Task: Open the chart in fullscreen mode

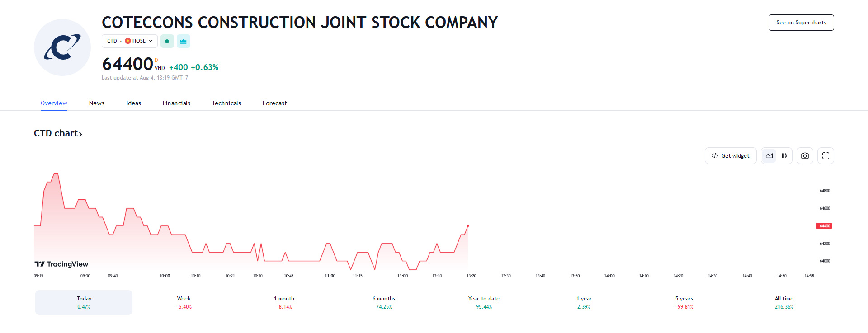Action: [x=826, y=156]
